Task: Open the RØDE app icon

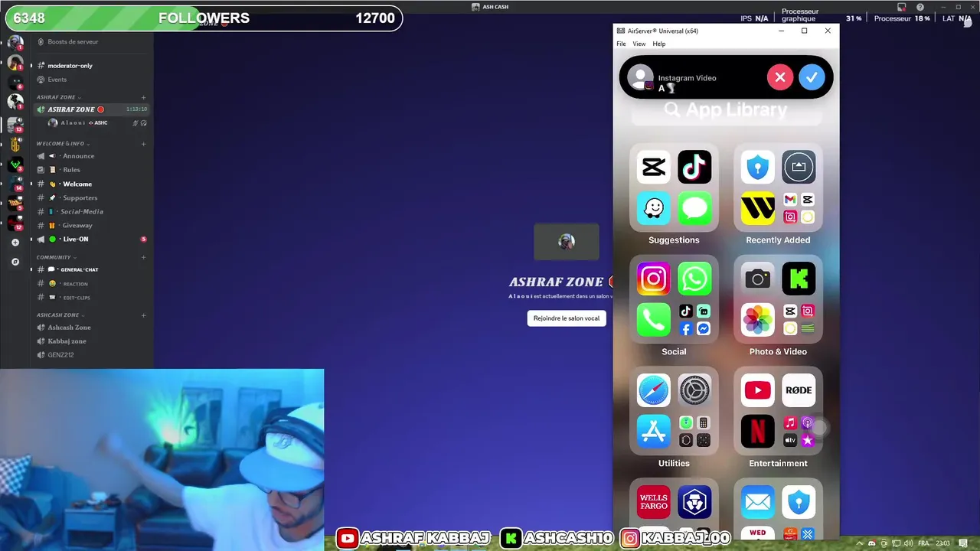Action: (x=799, y=390)
